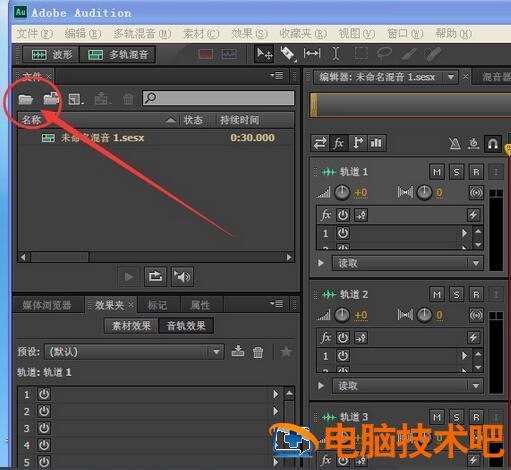Select the 未命名混音 1.sesx file row
The width and height of the screenshot is (511, 470).
point(156,138)
